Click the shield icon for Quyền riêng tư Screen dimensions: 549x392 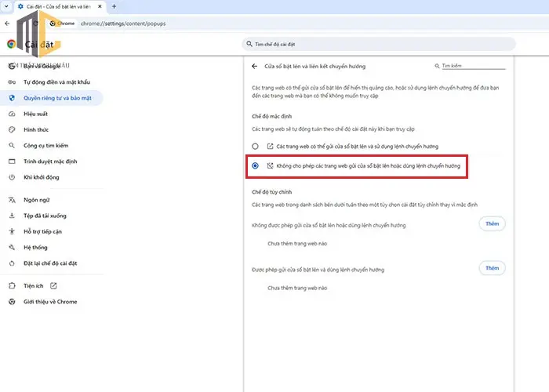pyautogui.click(x=12, y=98)
